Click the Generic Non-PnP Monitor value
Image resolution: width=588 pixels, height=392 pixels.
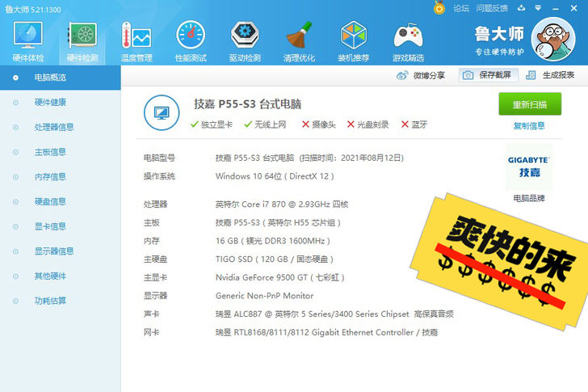[264, 296]
